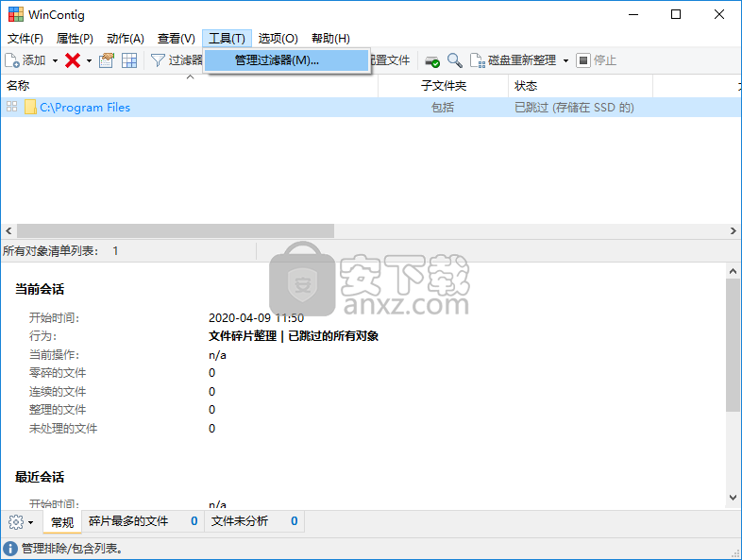Click the folder properties icon in toolbar
Image resolution: width=742 pixels, height=560 pixels.
point(107,60)
